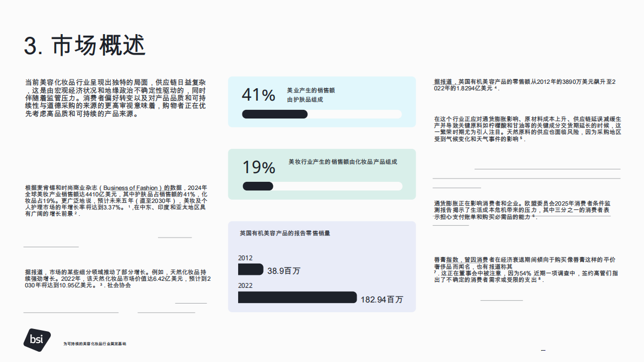Image resolution: width=644 pixels, height=362 pixels.
Task: Click the 41% skincare progress bar
Action: [x=322, y=114]
